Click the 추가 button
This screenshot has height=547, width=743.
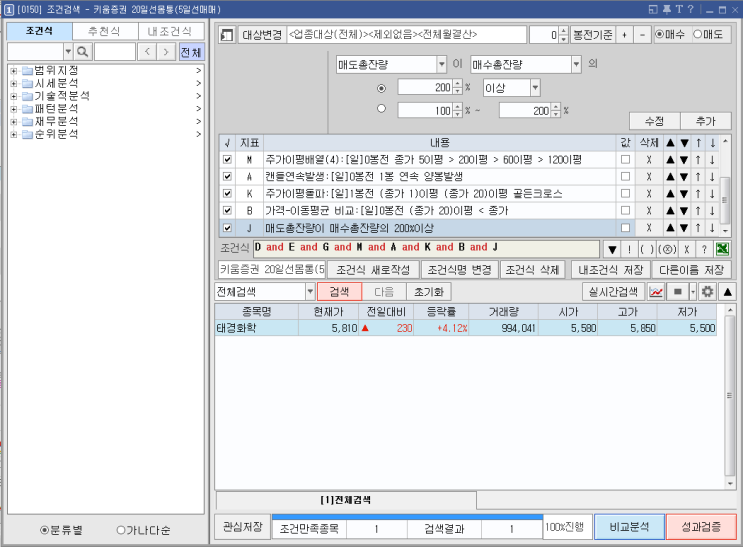[x=706, y=121]
